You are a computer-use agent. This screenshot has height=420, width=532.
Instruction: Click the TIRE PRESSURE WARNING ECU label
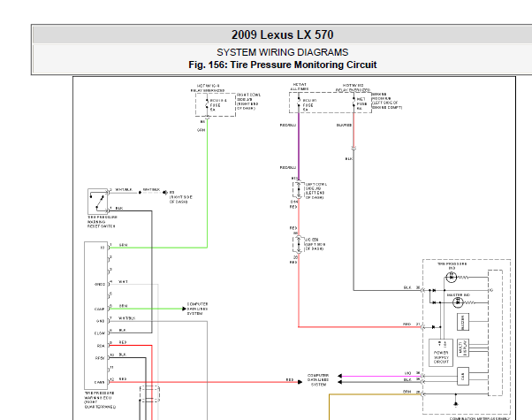pyautogui.click(x=100, y=400)
